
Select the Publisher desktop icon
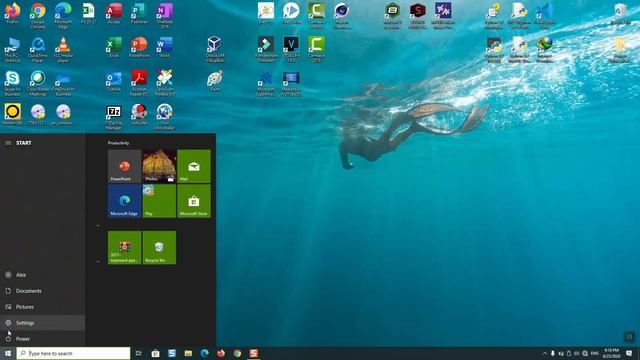(139, 13)
